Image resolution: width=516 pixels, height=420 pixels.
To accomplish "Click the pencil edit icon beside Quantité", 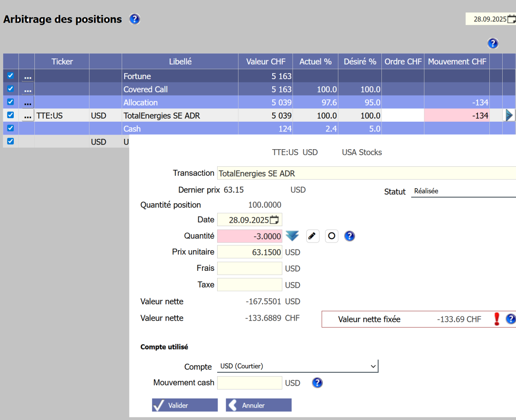I will pos(313,236).
